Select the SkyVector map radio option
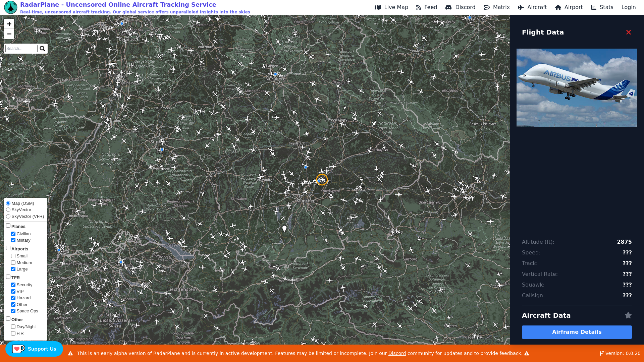Image resolution: width=644 pixels, height=362 pixels. click(x=8, y=210)
